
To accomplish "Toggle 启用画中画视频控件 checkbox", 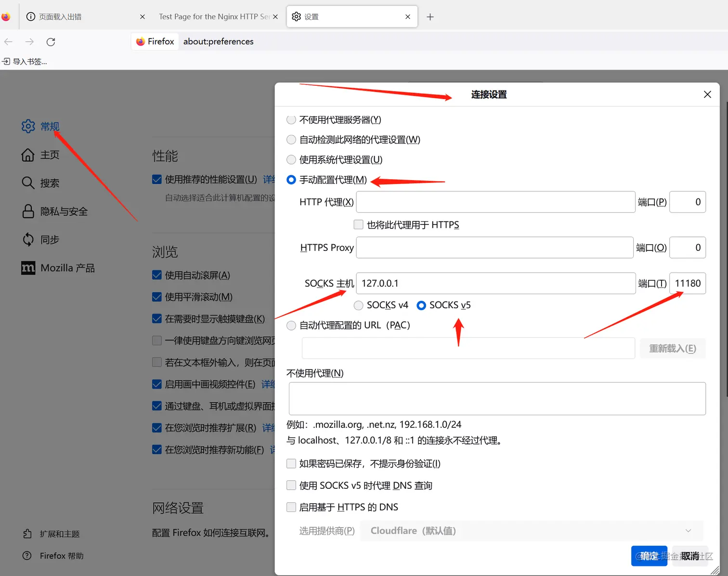I will click(x=157, y=384).
